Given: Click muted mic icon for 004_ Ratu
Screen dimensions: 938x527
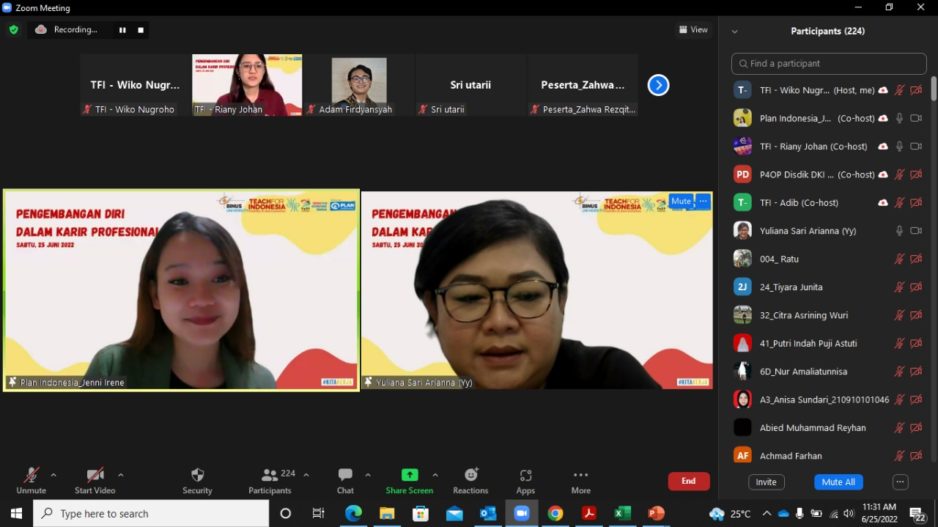Looking at the screenshot, I should pos(899,259).
